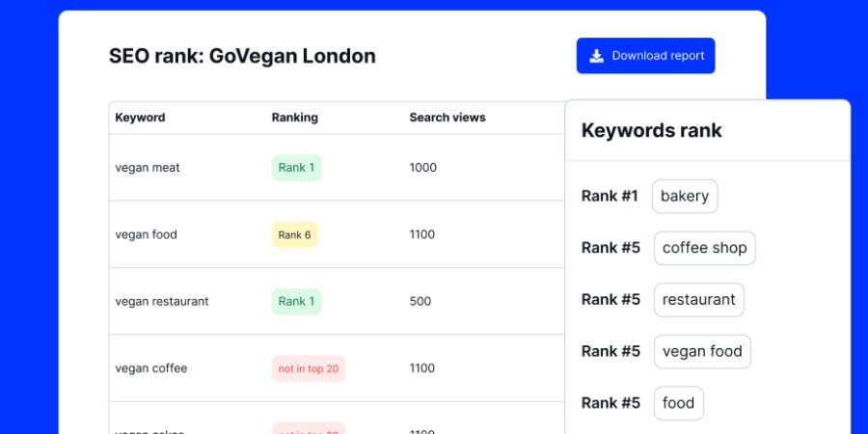Choose the vegan food keyword tag
The width and height of the screenshot is (868, 434).
tap(702, 352)
